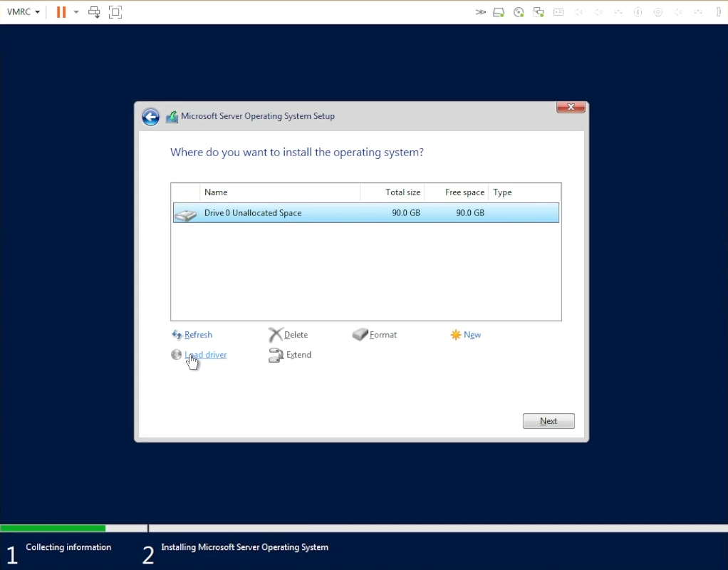Refresh the drive list
Screen dimensions: 728x570
197,334
